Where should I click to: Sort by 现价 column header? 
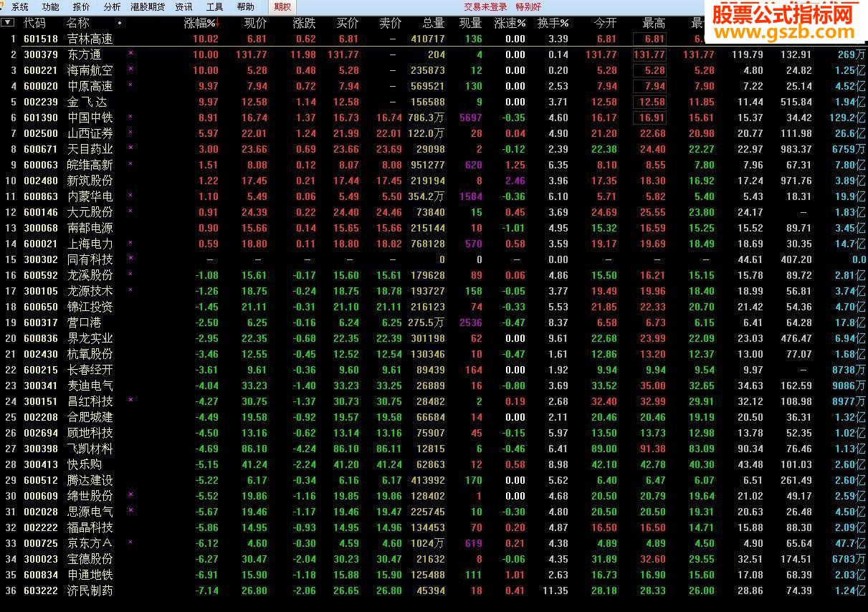255,23
